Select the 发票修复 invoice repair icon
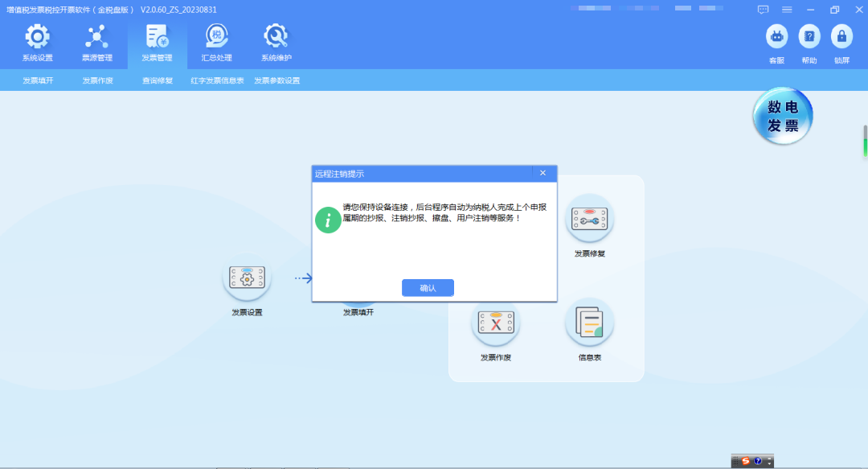The height and width of the screenshot is (469, 868). click(x=589, y=219)
